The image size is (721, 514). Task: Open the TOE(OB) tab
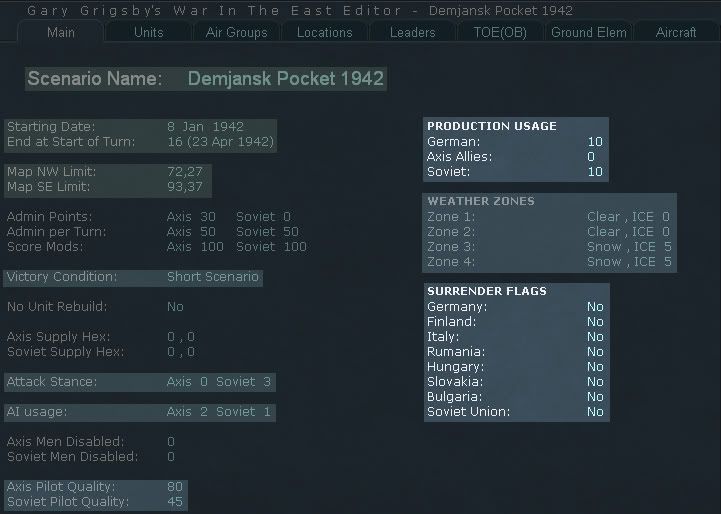(x=500, y=32)
